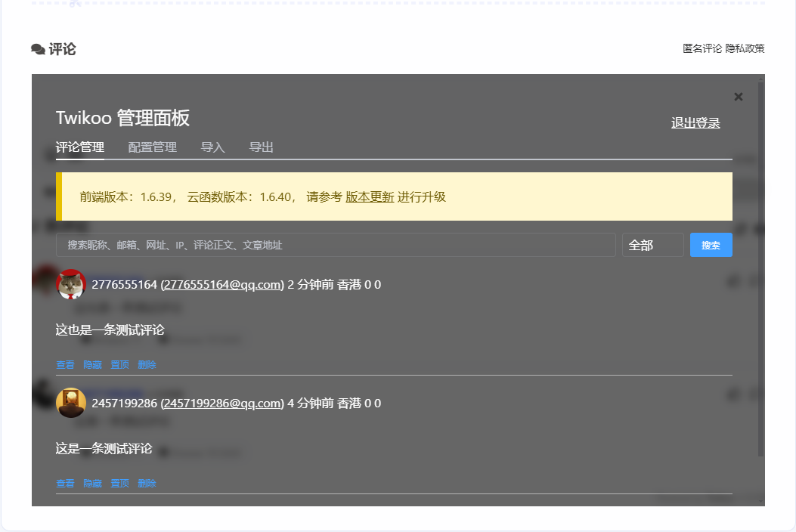Click the blue 搜索 button
Image resolution: width=796 pixels, height=532 pixels.
tap(711, 245)
